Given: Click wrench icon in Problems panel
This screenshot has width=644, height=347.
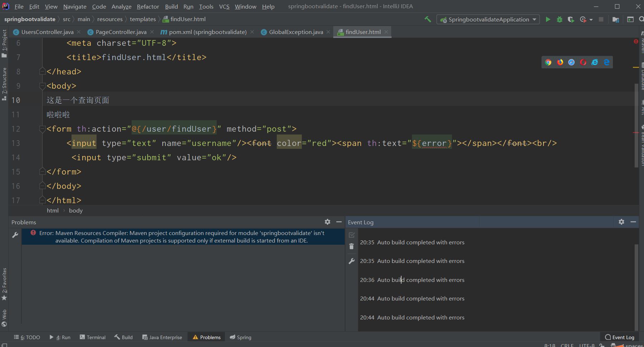Looking at the screenshot, I should pos(15,235).
